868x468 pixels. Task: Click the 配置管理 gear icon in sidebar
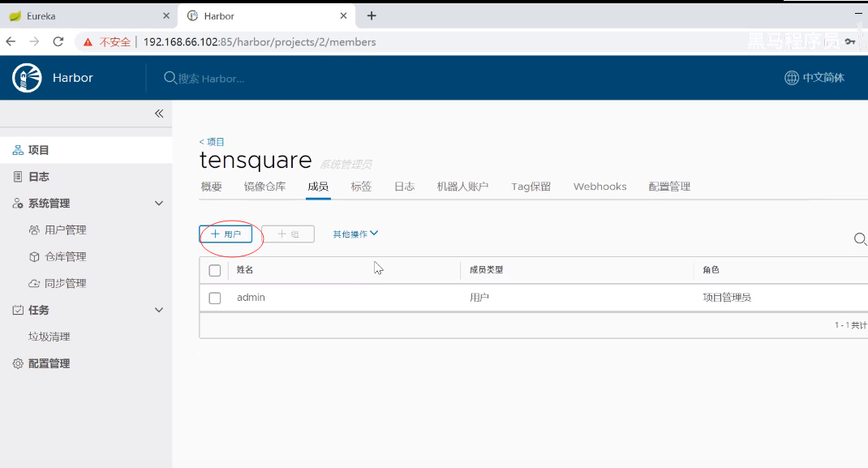(18, 363)
